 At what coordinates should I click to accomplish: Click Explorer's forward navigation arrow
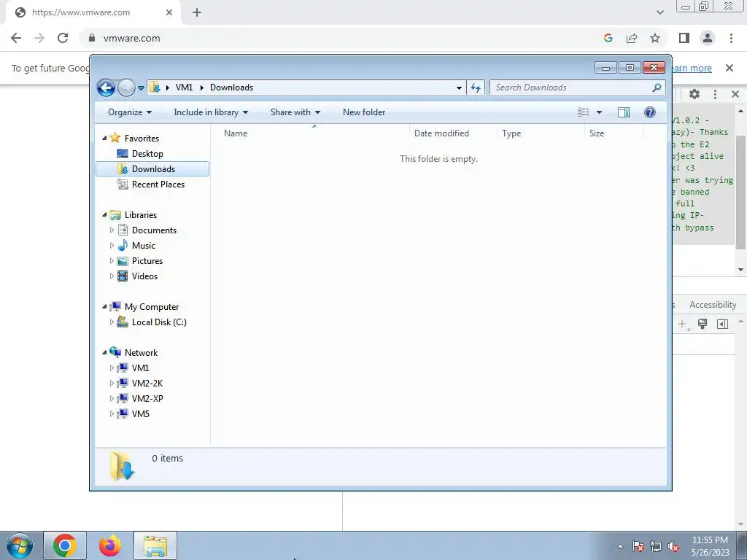[x=126, y=87]
